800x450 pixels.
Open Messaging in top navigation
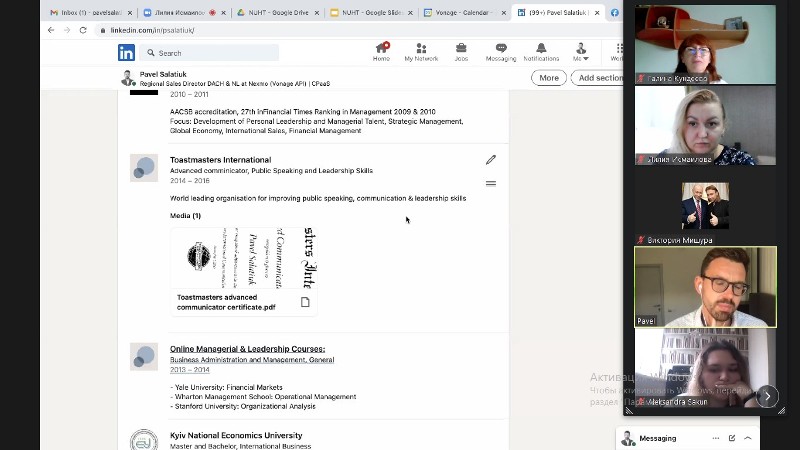[501, 52]
